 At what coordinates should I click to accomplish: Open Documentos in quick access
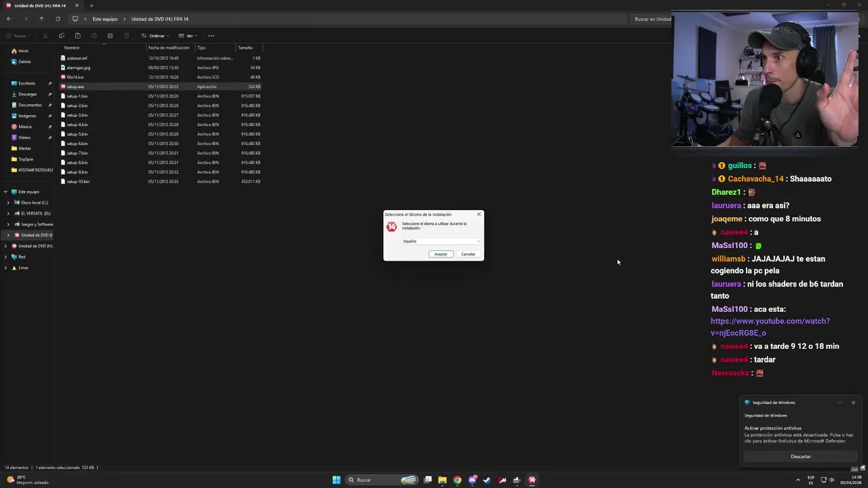[x=26, y=105]
